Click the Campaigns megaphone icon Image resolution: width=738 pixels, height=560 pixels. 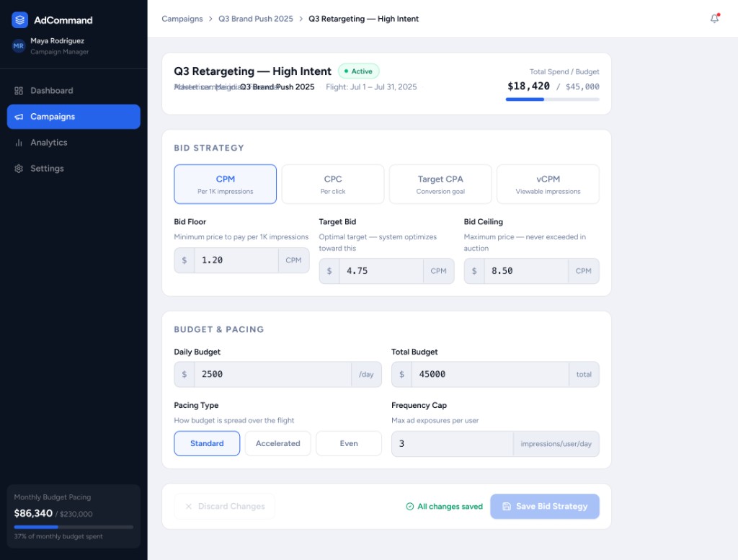[19, 117]
